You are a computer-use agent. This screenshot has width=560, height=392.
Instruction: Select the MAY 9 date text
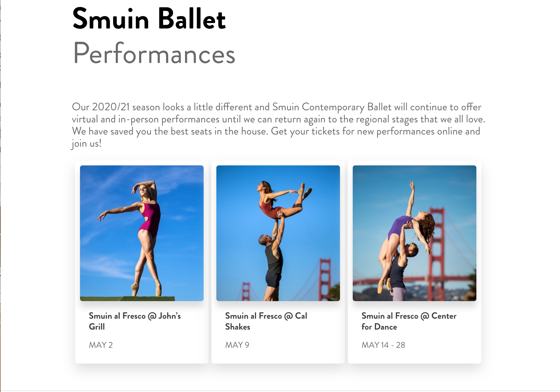(x=237, y=345)
